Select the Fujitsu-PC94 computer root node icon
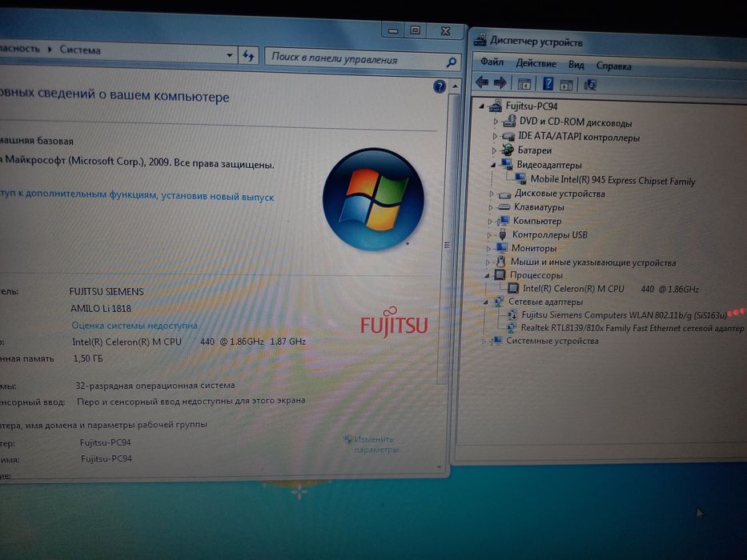 click(496, 106)
